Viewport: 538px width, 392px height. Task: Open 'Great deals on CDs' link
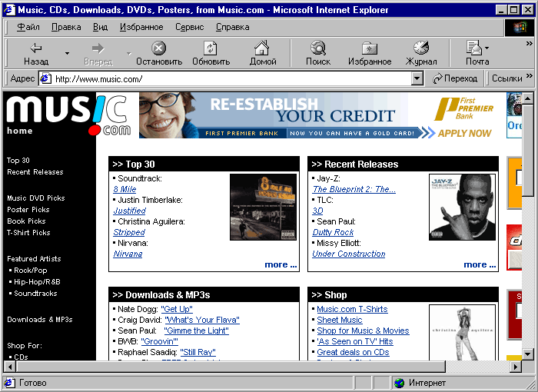tap(353, 352)
